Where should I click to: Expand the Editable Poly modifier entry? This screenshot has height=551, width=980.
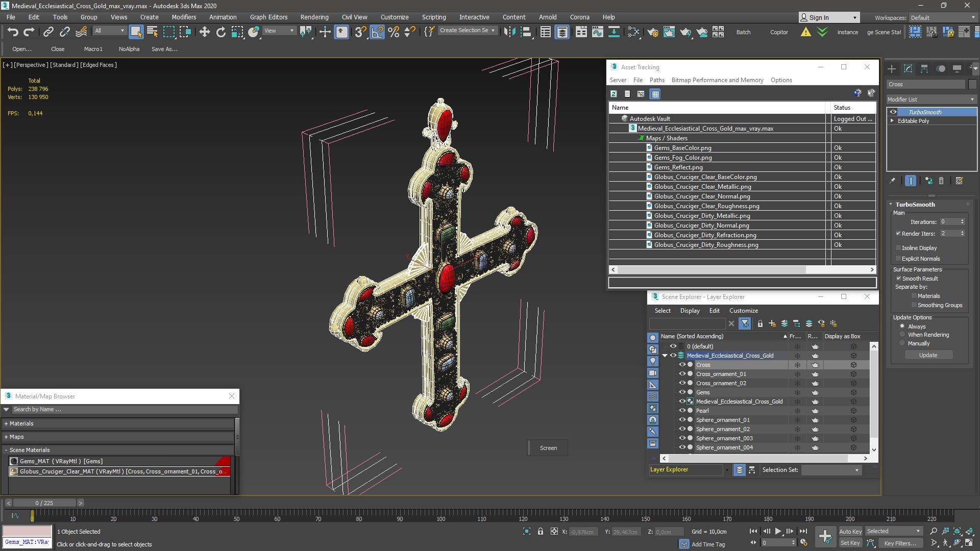[x=892, y=121]
